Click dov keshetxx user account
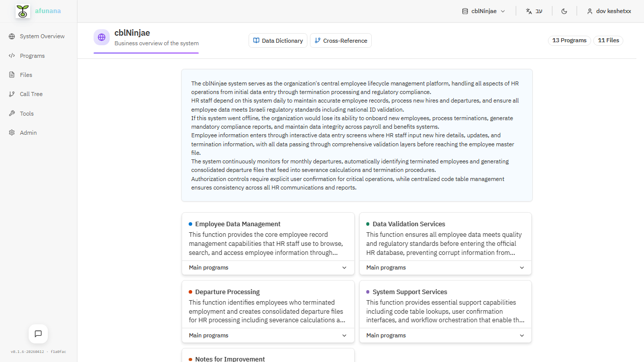 609,11
